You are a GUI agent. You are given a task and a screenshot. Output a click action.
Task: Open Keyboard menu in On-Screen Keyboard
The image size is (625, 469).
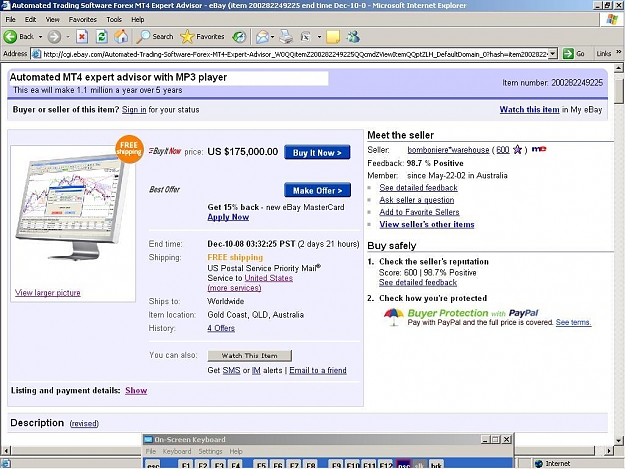click(177, 451)
